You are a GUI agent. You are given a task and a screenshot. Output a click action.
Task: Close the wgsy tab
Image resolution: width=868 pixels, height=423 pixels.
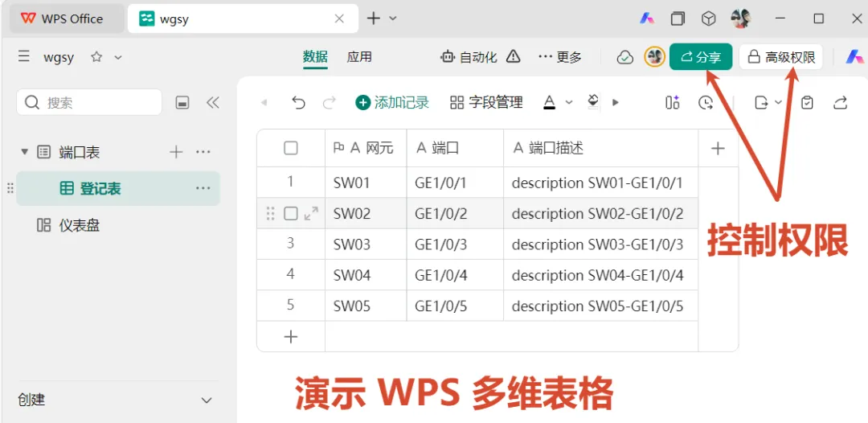pyautogui.click(x=339, y=18)
